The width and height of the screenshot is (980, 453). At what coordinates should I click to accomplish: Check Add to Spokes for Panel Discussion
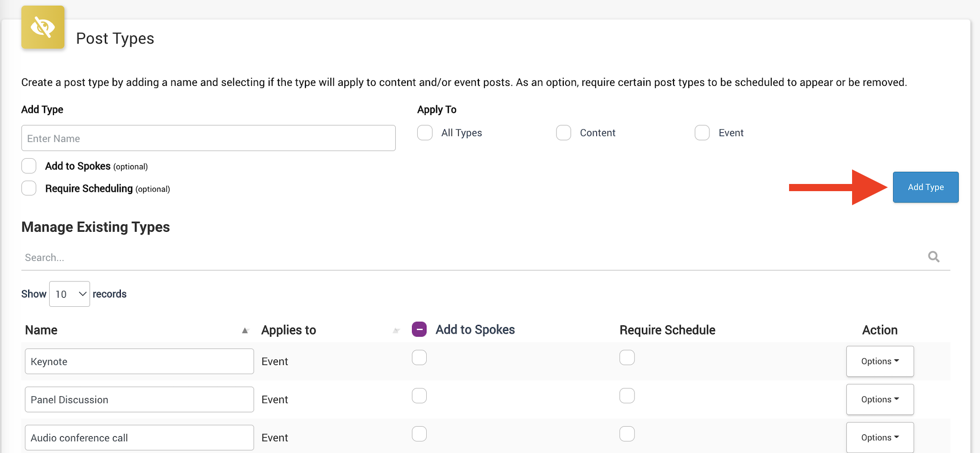pos(419,396)
